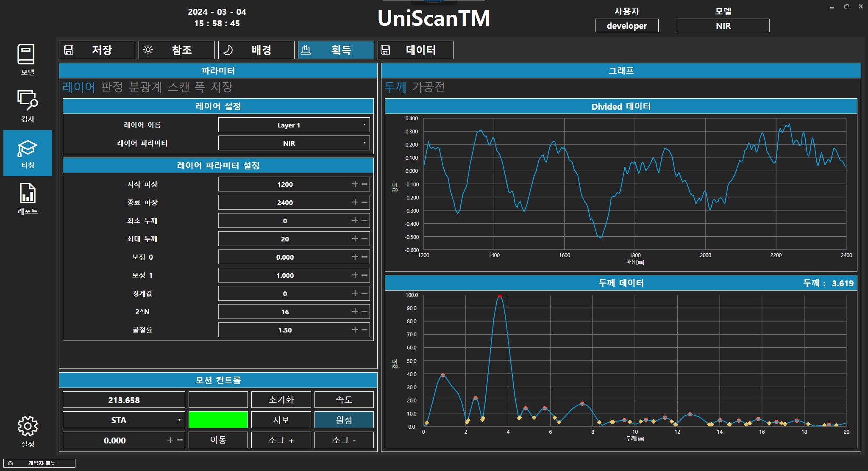The image size is (868, 471).
Task: Open the 모델 sidebar icon
Action: click(x=28, y=60)
